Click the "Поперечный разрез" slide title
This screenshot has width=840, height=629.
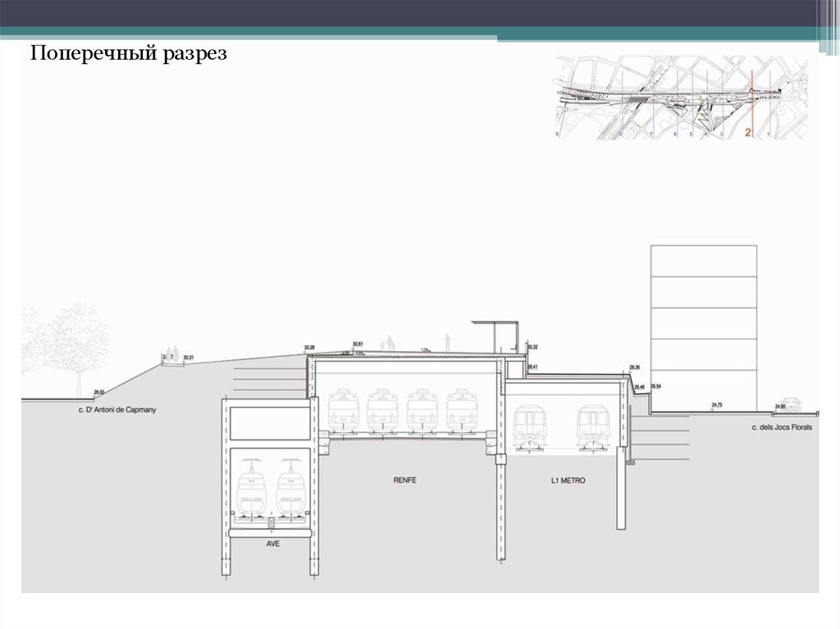coord(127,55)
